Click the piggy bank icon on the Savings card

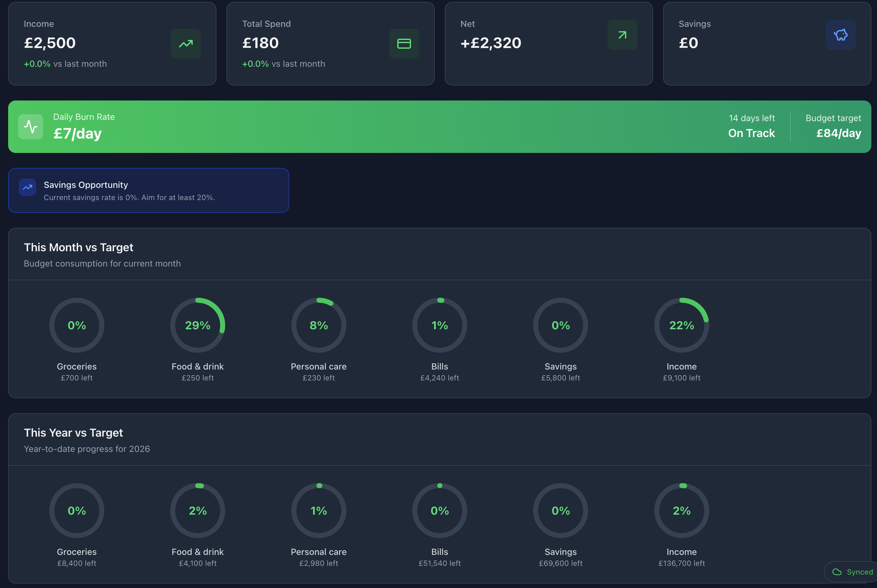[840, 35]
